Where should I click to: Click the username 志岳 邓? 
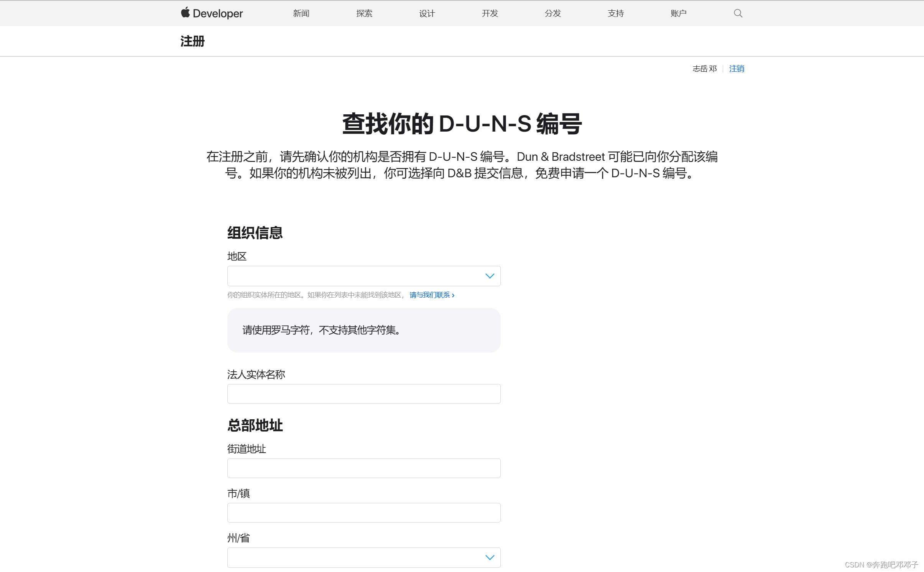[x=705, y=69]
